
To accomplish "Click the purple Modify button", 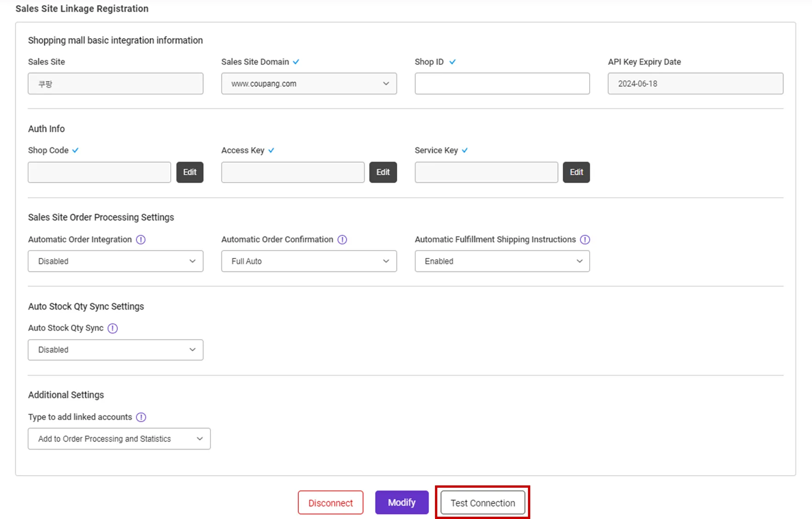I will tap(402, 502).
